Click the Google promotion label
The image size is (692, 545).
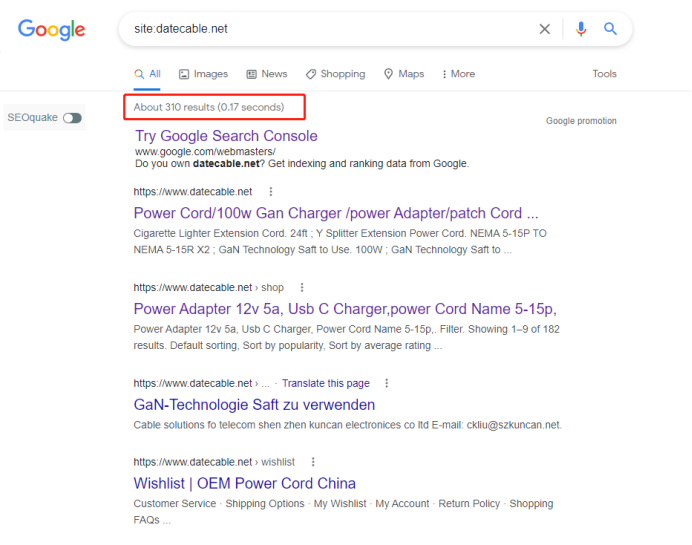pos(581,121)
